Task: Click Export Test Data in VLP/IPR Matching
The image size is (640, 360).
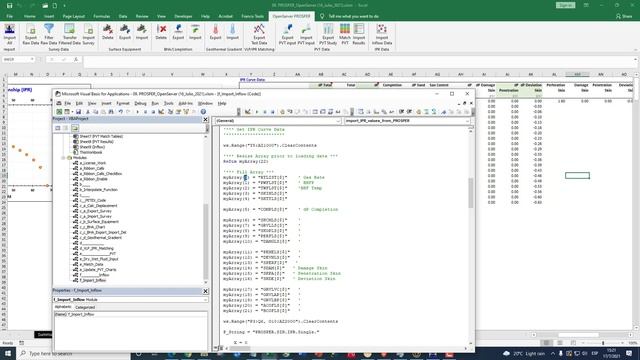Action: (x=259, y=34)
